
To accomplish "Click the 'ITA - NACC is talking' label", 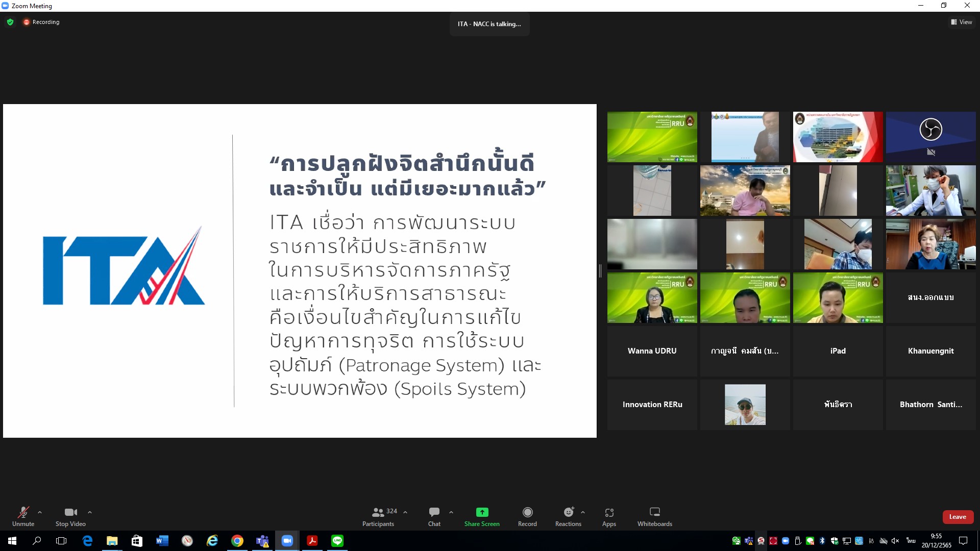I will pos(489,24).
